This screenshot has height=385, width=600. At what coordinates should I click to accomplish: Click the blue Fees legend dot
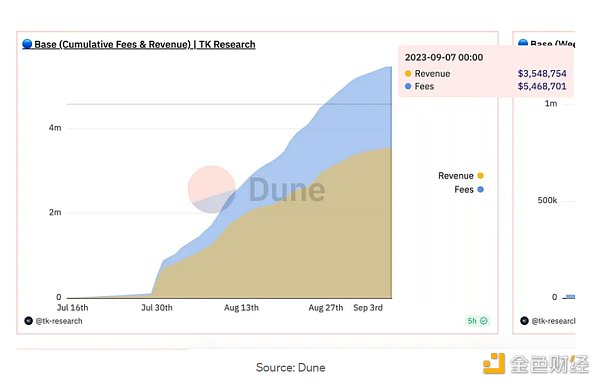coord(481,189)
